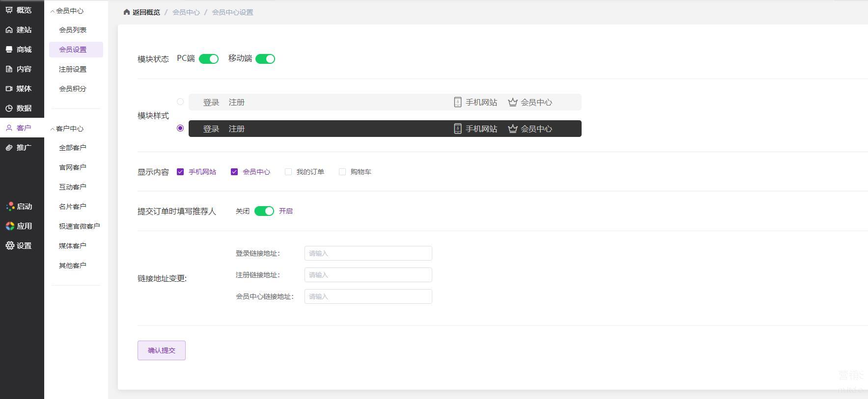Viewport: 868px width, 399px height.
Task: Click the 会员中心 breadcrumb link
Action: [186, 12]
